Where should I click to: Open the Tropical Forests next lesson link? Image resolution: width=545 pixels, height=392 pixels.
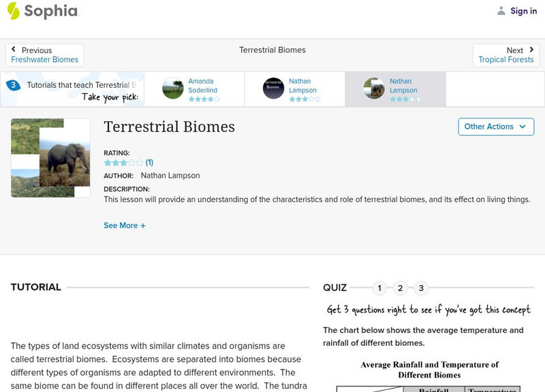(506, 60)
